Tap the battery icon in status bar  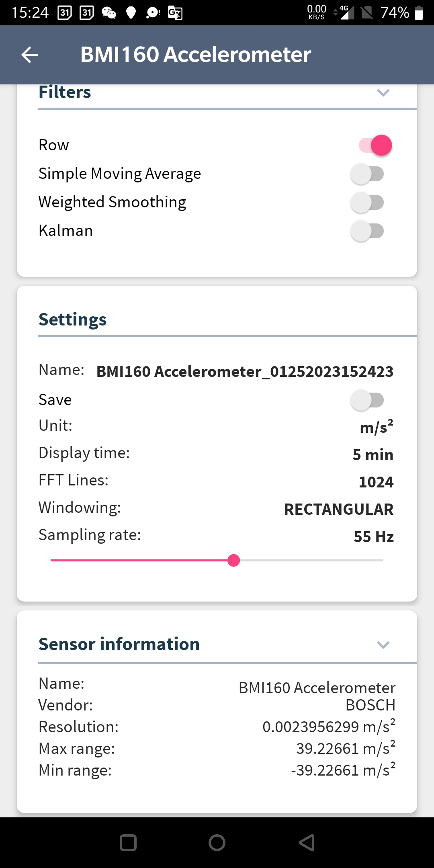click(x=419, y=13)
